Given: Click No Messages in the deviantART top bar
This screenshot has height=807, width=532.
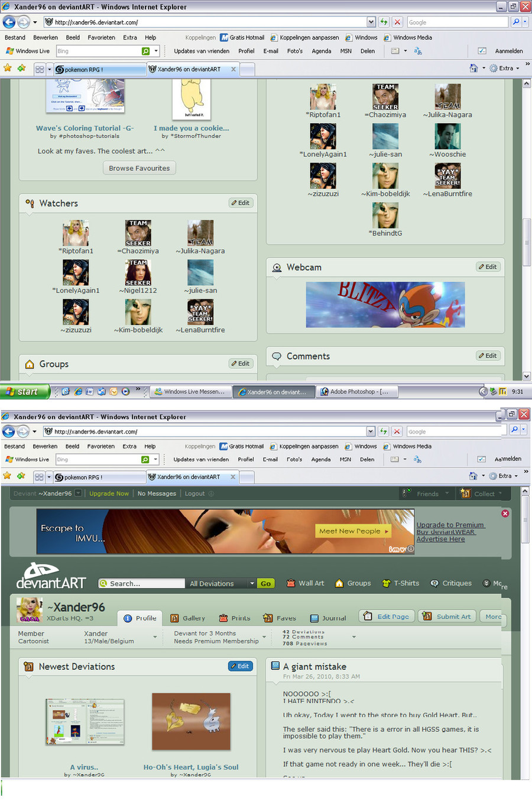Looking at the screenshot, I should [x=157, y=493].
